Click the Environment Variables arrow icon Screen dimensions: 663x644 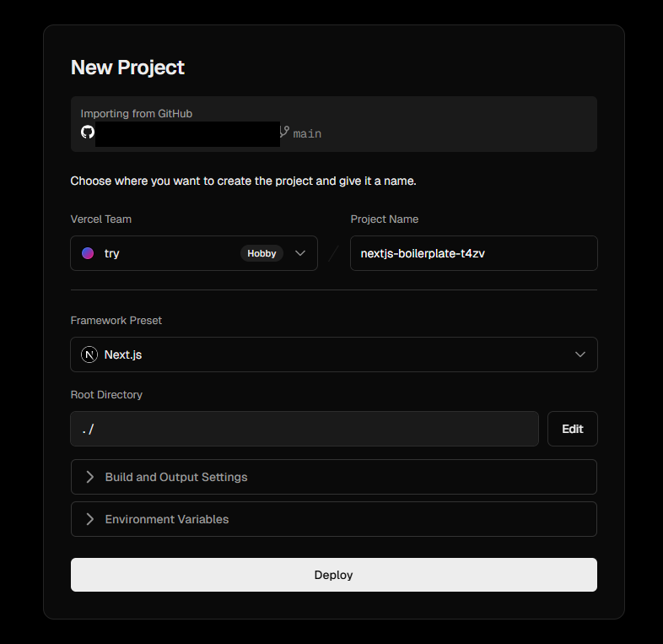90,519
